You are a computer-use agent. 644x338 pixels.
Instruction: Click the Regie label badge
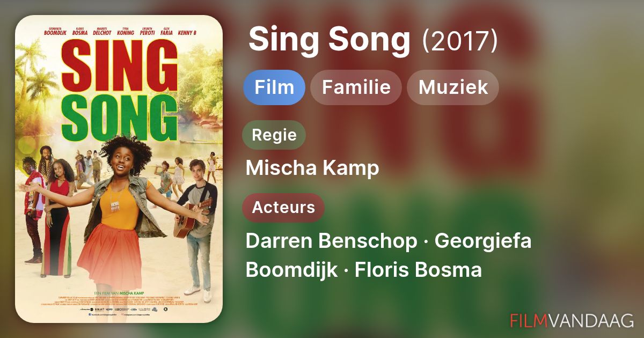tap(274, 135)
